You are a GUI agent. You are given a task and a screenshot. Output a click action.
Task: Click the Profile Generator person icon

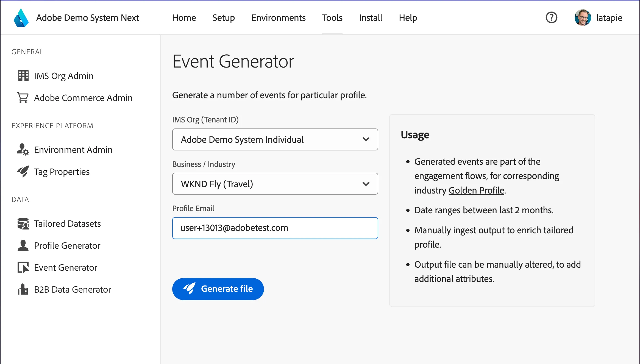tap(23, 245)
